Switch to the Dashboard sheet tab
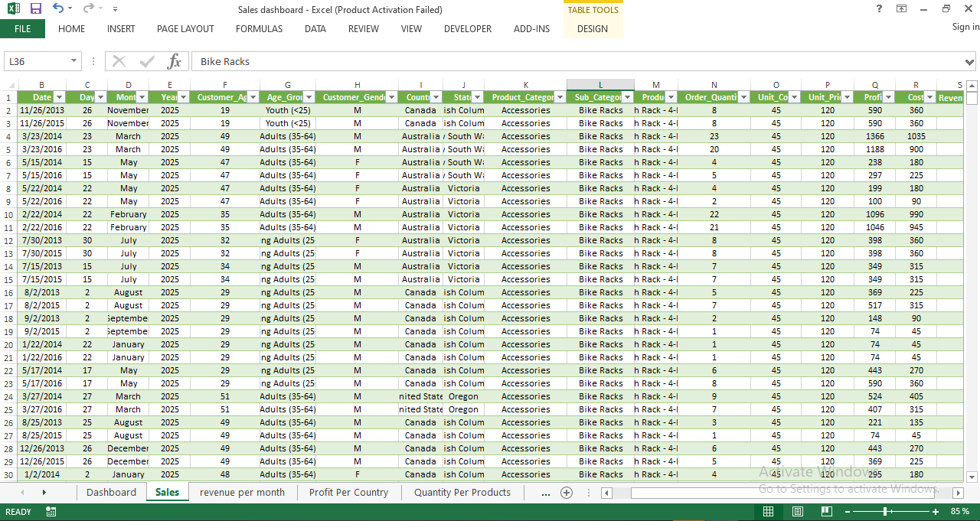The image size is (980, 521). (111, 492)
